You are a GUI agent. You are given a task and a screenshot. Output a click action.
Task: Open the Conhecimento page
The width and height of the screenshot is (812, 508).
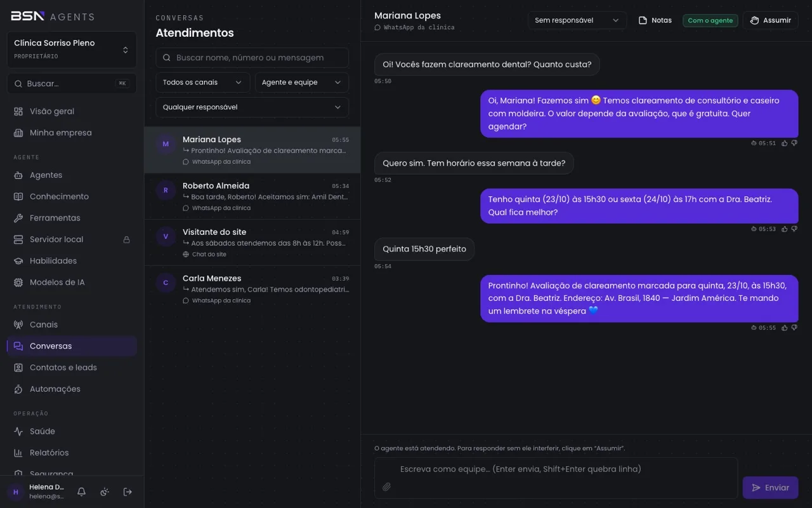tap(72, 197)
